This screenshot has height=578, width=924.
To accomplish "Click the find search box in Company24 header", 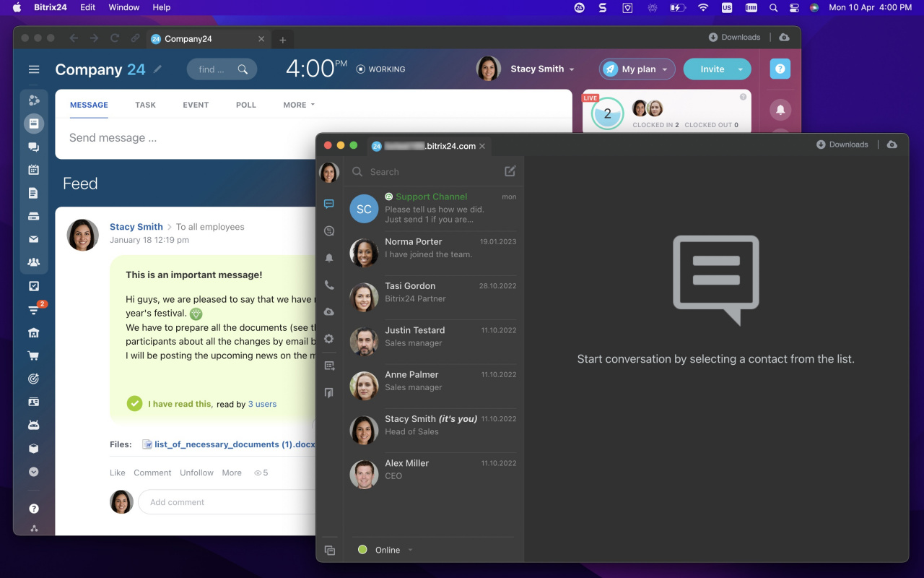I will [x=222, y=69].
